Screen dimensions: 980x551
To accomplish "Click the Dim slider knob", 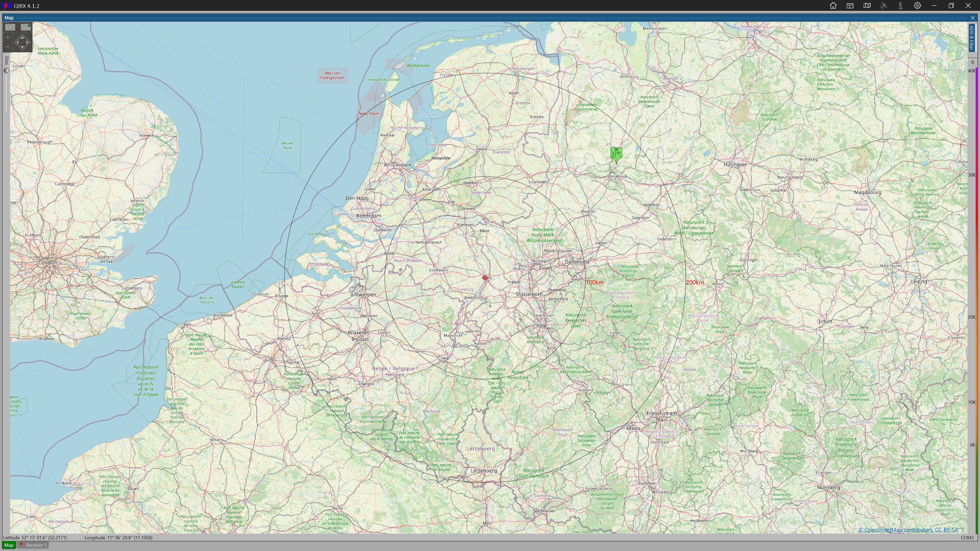I will (x=6, y=70).
